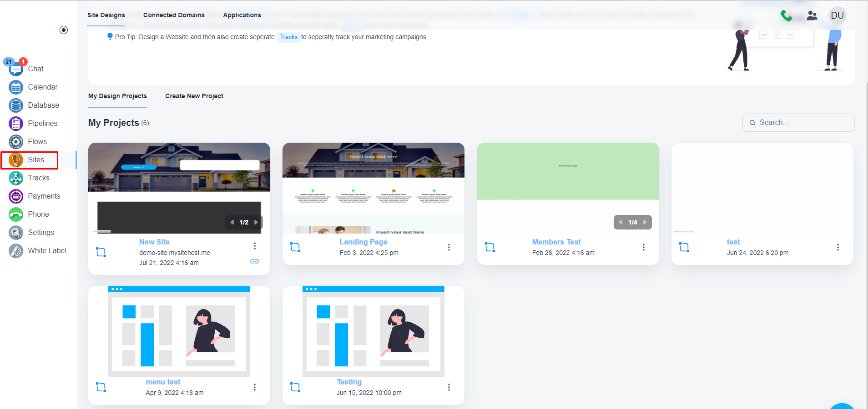This screenshot has width=868, height=409.
Task: Open the Chat icon in sidebar
Action: click(x=16, y=69)
